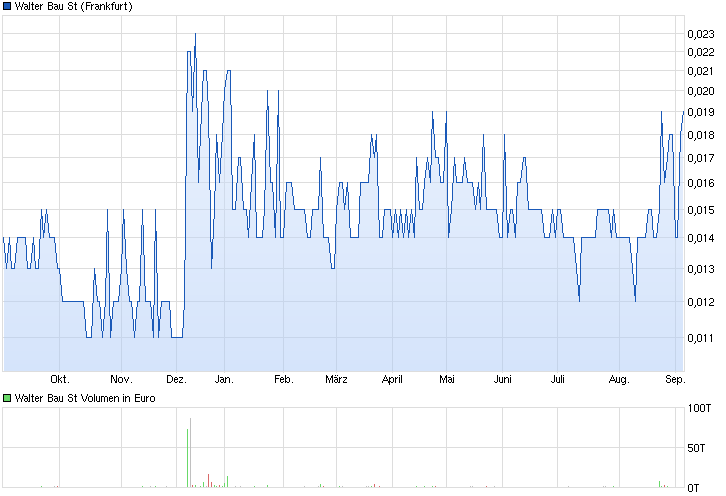Click the 0,011 price axis label

click(x=701, y=338)
